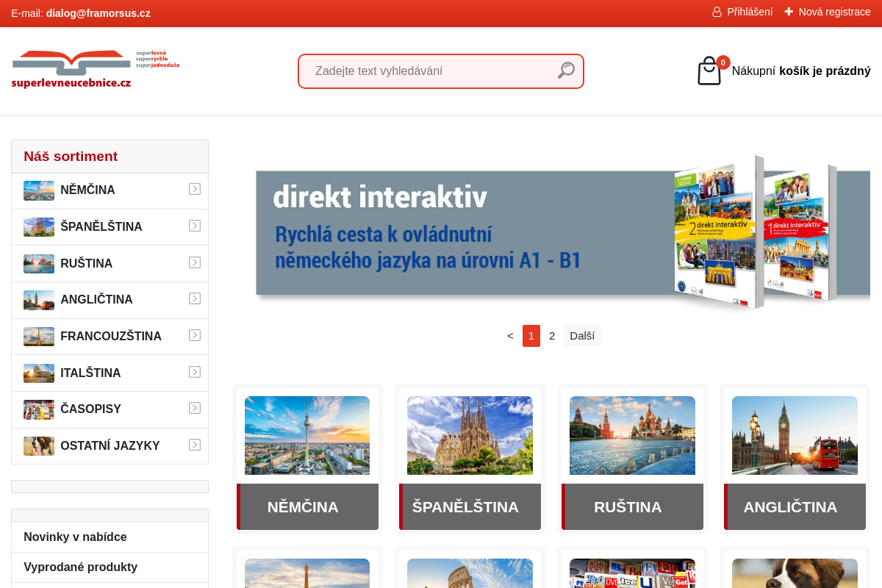Click the previous-slide < arrow

click(x=510, y=336)
